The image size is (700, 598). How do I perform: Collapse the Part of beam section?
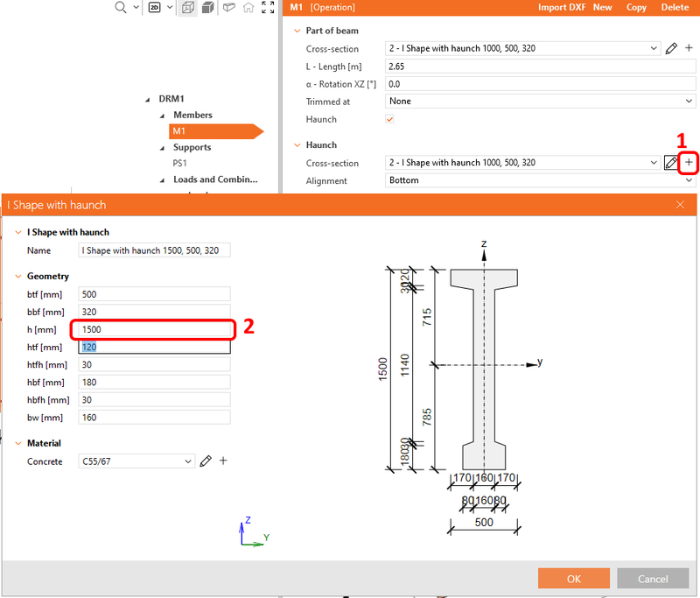tap(296, 30)
